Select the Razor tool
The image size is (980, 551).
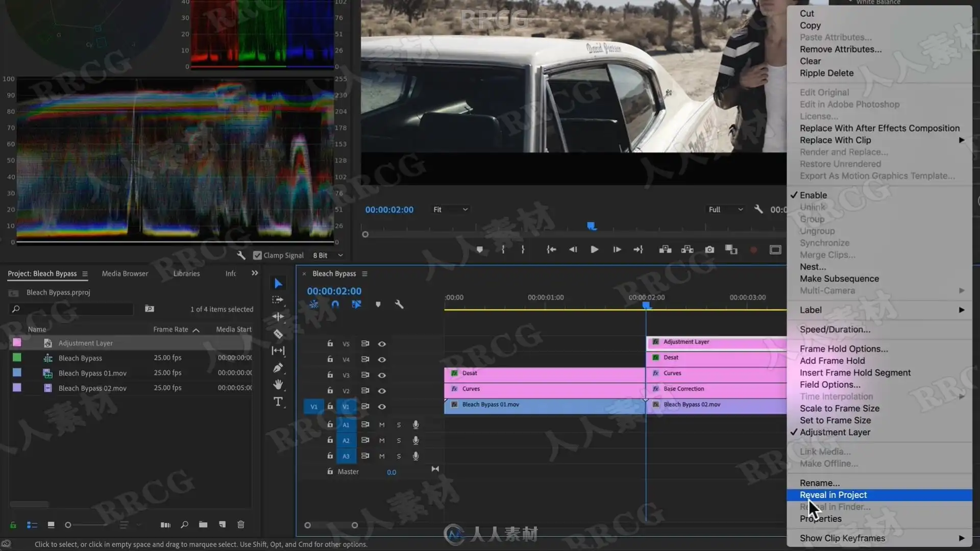point(278,334)
